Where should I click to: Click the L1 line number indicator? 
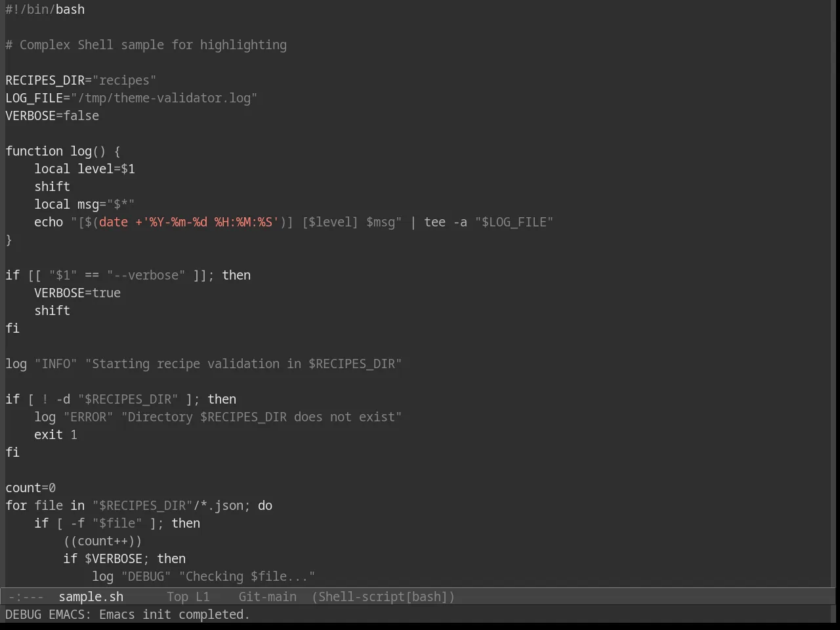click(203, 597)
